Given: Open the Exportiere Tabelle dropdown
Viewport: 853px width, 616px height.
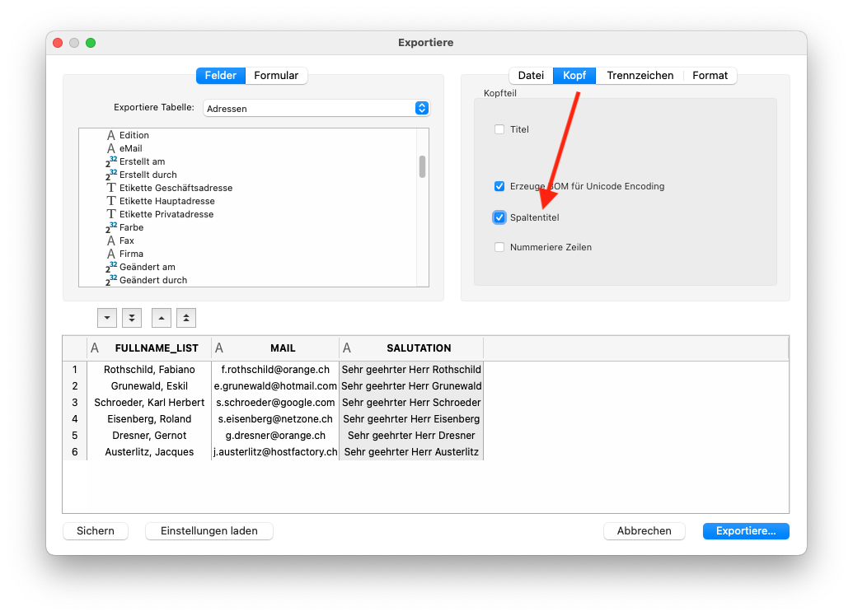Looking at the screenshot, I should click(x=316, y=108).
